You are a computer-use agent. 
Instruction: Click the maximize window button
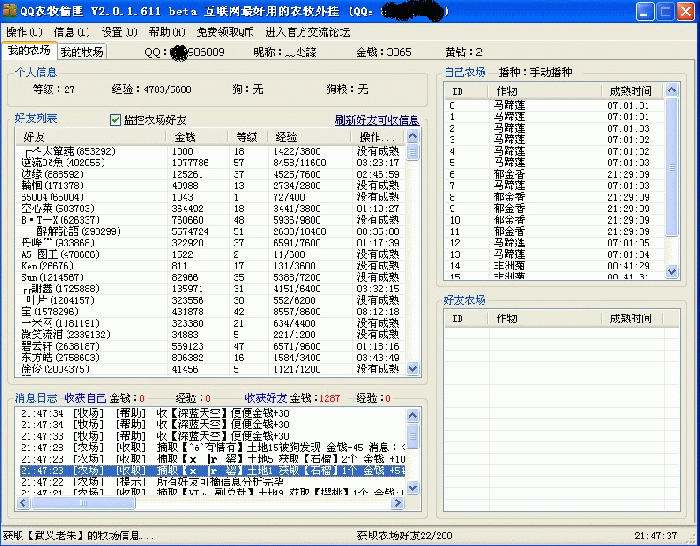click(659, 12)
